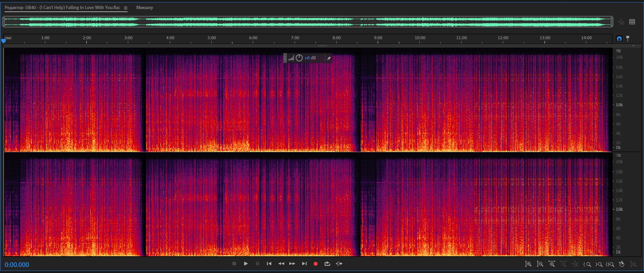This screenshot has width=644, height=273.
Task: Move playhead to previous marker
Action: (x=269, y=264)
